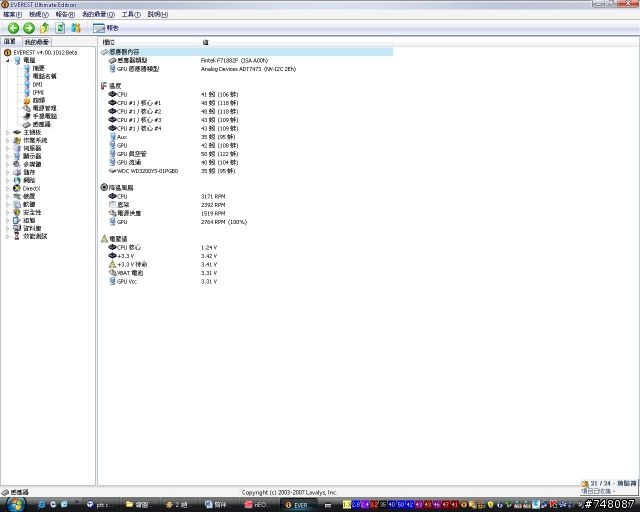Select the 電源管理 Power Management tree item

44,108
